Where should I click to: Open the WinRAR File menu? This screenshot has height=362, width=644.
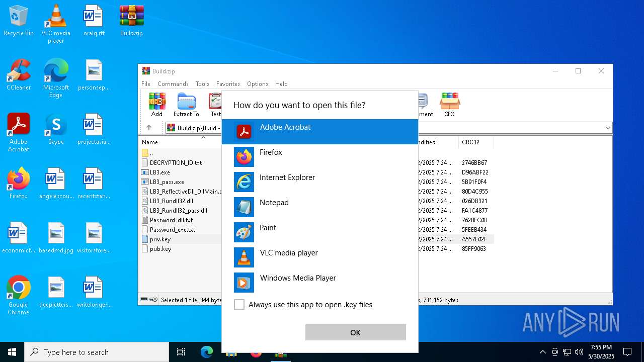click(x=146, y=84)
